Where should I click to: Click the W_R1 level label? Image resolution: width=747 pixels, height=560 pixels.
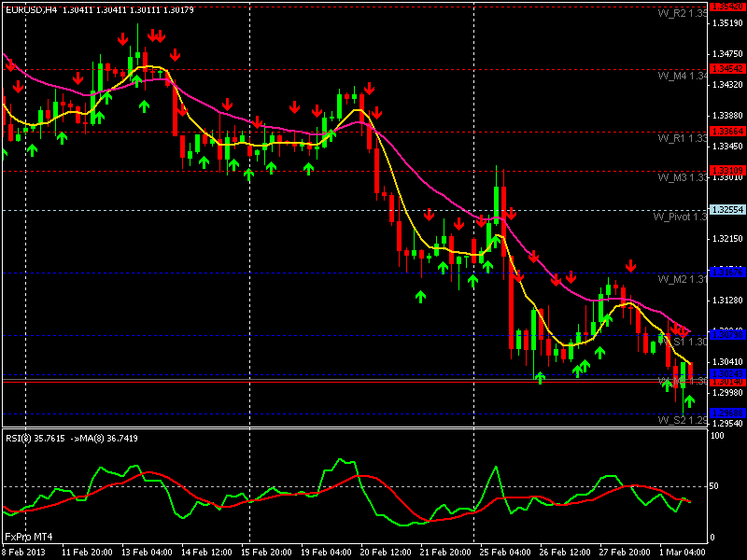click(683, 138)
